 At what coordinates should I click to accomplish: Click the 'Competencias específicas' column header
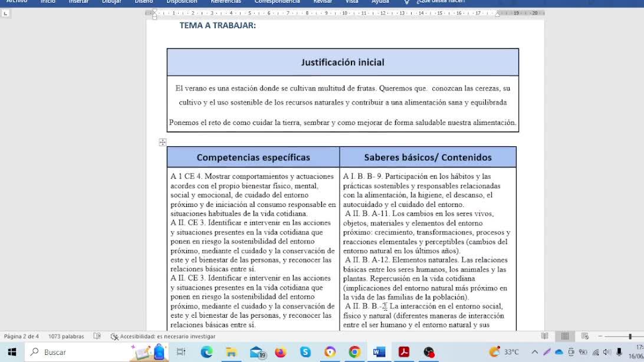click(x=254, y=157)
